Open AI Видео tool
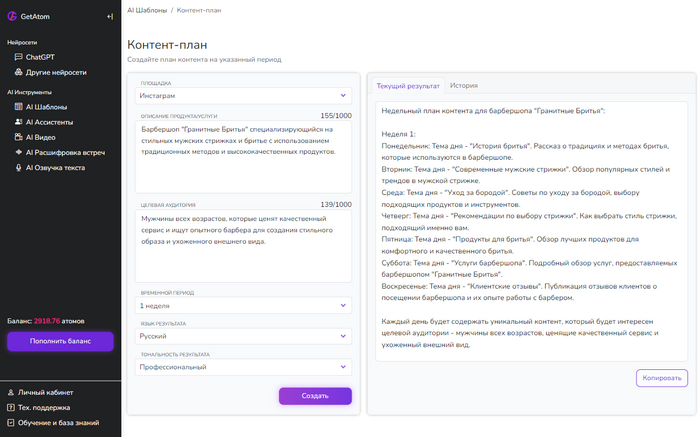 coord(41,137)
